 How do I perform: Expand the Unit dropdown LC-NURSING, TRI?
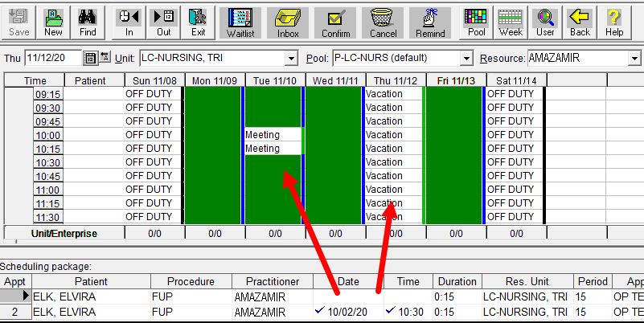[x=291, y=59]
